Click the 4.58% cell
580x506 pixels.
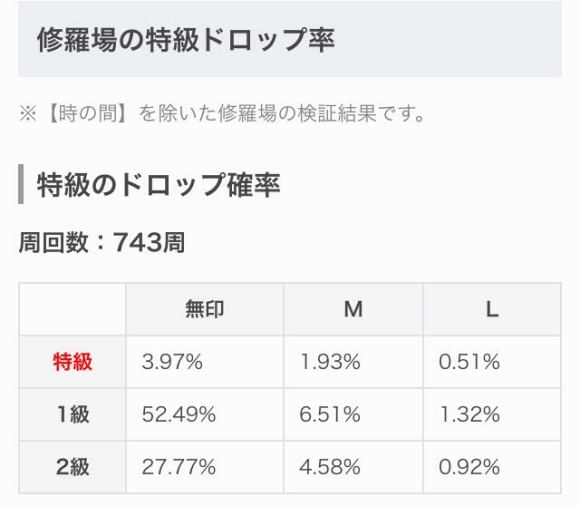pos(353,467)
